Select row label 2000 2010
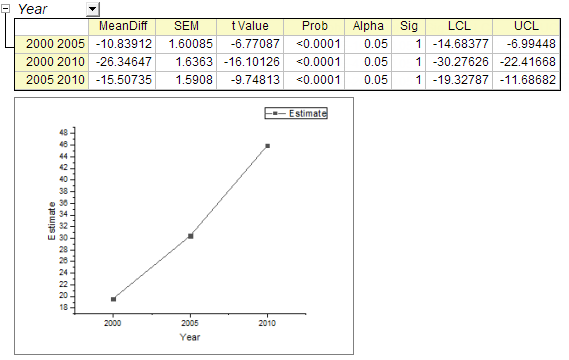Screen dimensions: 569x360 click(52, 62)
